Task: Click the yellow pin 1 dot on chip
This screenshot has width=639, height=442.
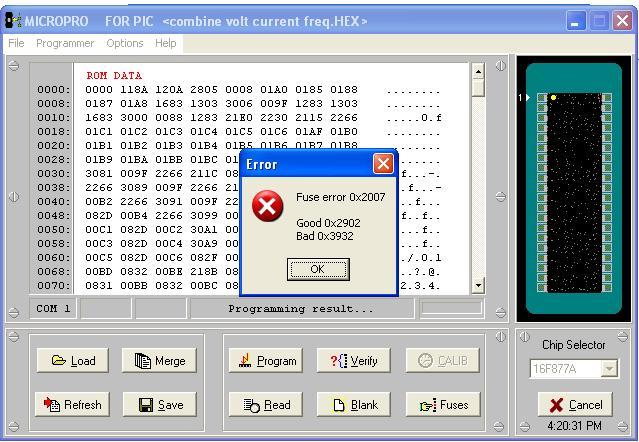Action: click(553, 98)
